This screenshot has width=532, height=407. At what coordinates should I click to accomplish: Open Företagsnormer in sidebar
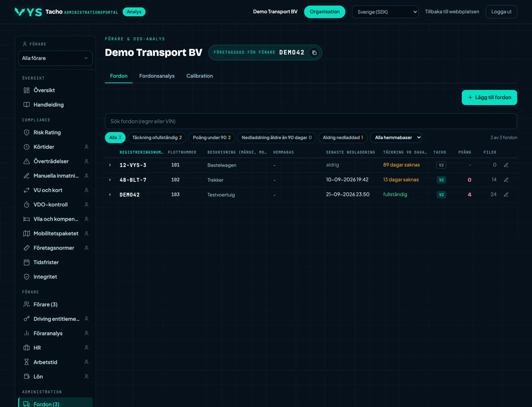pyautogui.click(x=55, y=248)
